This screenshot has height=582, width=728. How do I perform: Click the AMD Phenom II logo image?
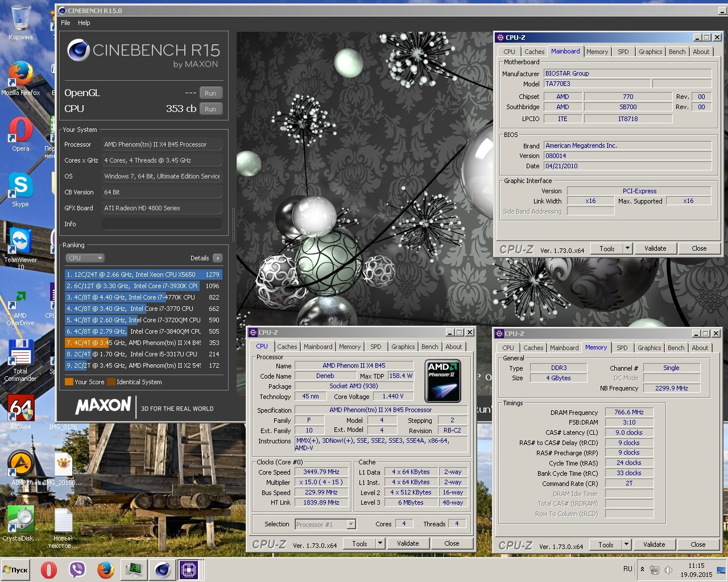443,381
